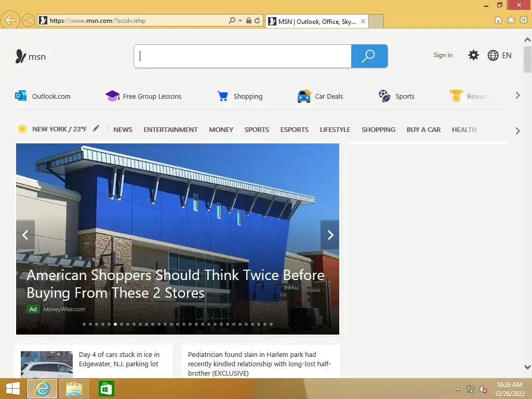Image resolution: width=532 pixels, height=399 pixels.
Task: Click the page scrollbar down arrow
Action: coord(527,367)
